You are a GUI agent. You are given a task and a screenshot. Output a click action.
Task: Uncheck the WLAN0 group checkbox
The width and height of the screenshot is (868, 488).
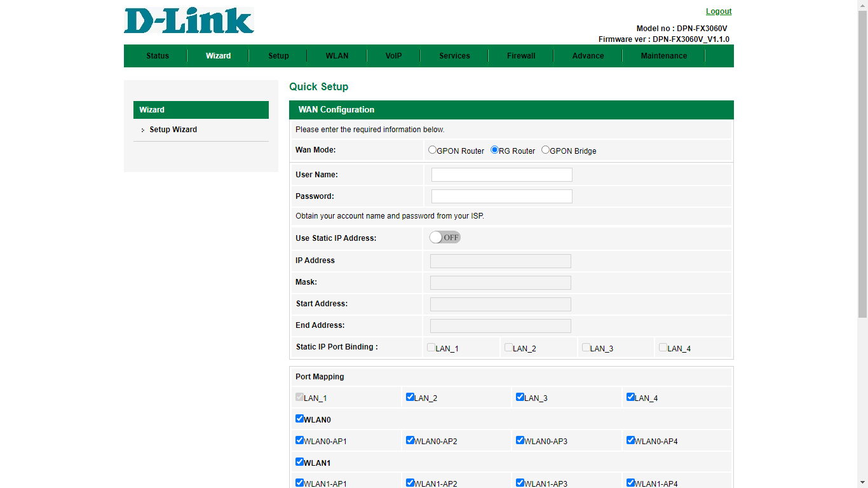pos(299,419)
